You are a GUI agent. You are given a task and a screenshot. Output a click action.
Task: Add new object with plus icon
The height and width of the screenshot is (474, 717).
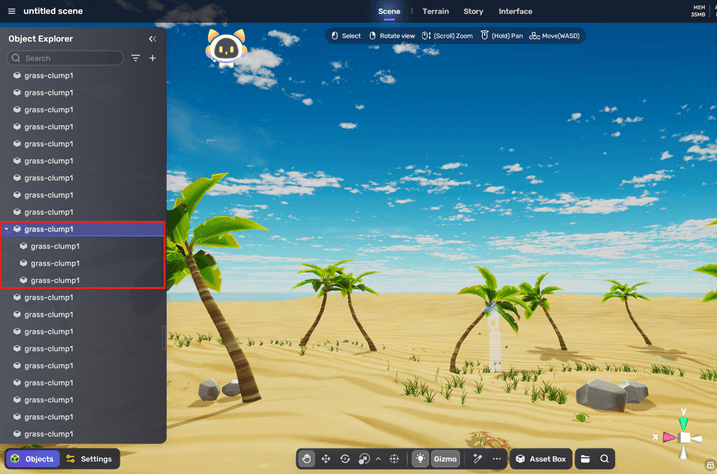point(153,58)
